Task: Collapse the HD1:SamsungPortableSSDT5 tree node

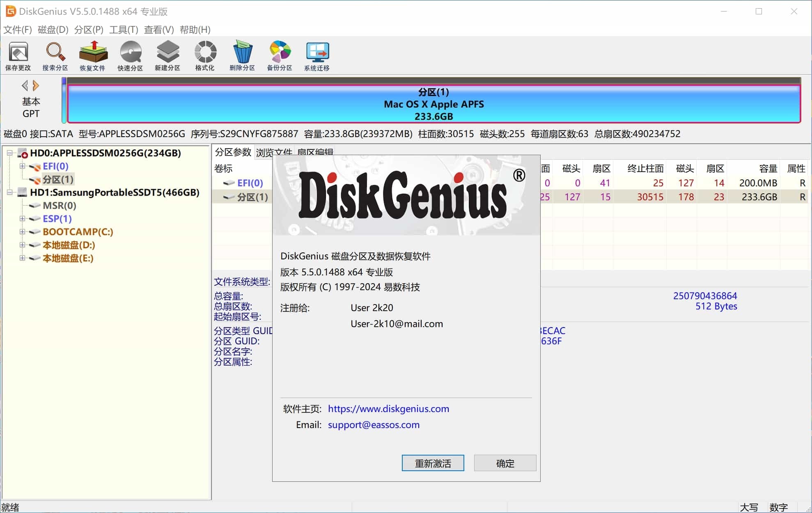Action: pos(10,192)
